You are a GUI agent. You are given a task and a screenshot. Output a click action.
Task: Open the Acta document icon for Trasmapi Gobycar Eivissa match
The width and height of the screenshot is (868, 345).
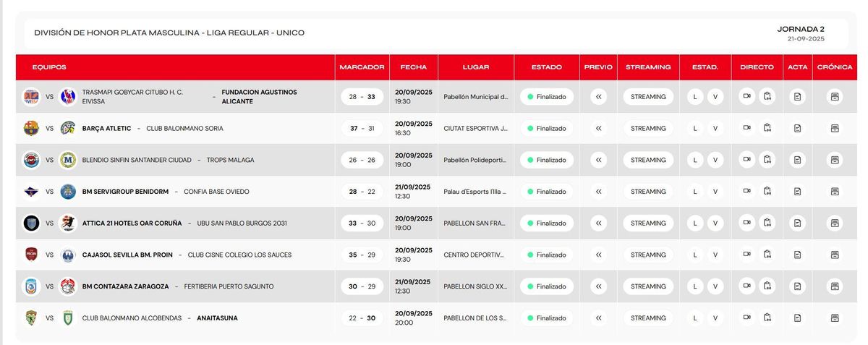(798, 97)
